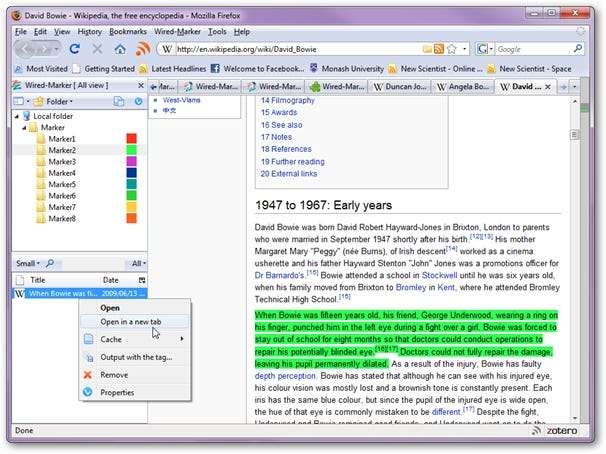Collapse the Marker folder tree node

25,128
